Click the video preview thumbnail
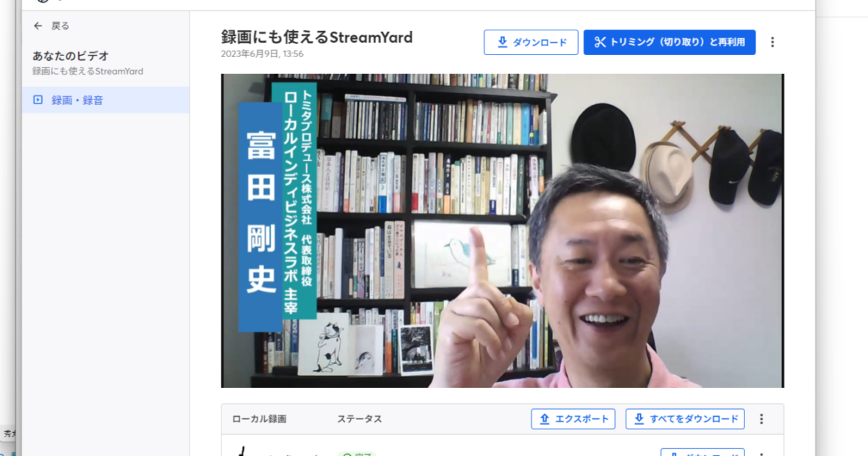 (502, 230)
